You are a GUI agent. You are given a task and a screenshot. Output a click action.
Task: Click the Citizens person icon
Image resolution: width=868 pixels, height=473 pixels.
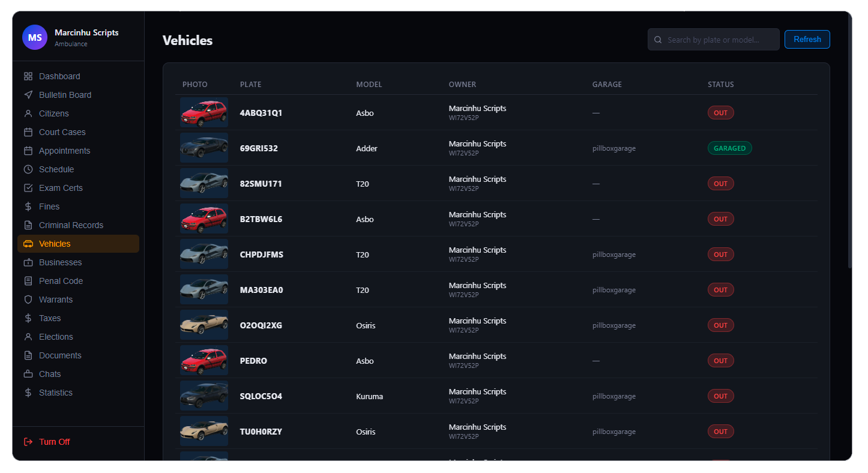point(28,113)
